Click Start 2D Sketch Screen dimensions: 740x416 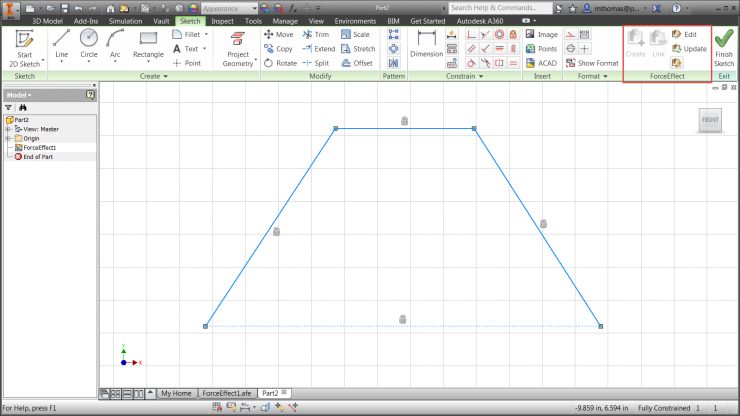(25, 48)
